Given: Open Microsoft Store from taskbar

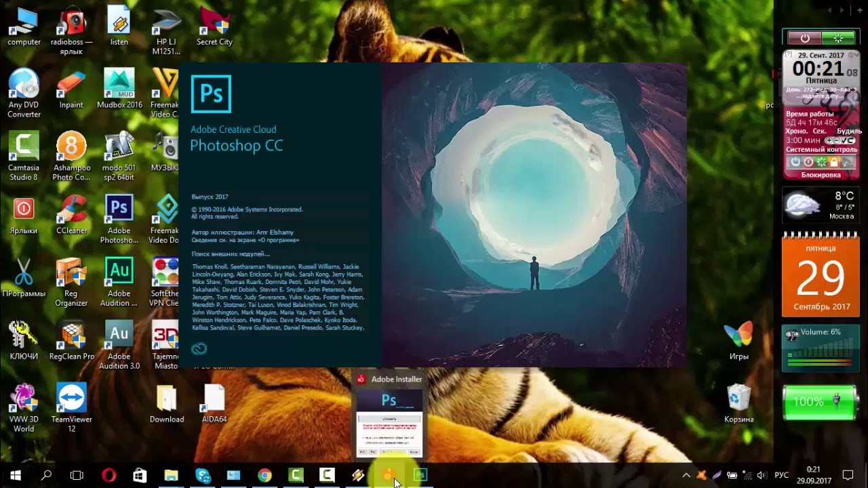Looking at the screenshot, I should point(140,475).
